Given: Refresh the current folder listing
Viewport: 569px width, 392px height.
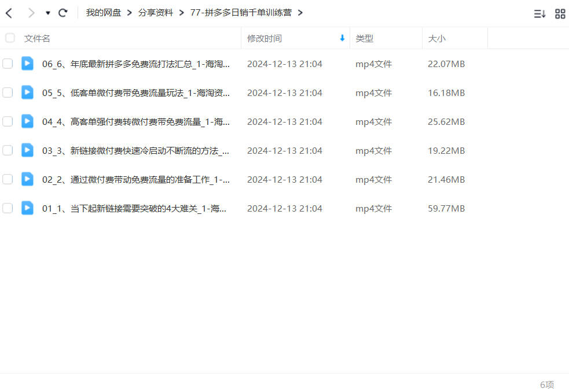Looking at the screenshot, I should [63, 13].
